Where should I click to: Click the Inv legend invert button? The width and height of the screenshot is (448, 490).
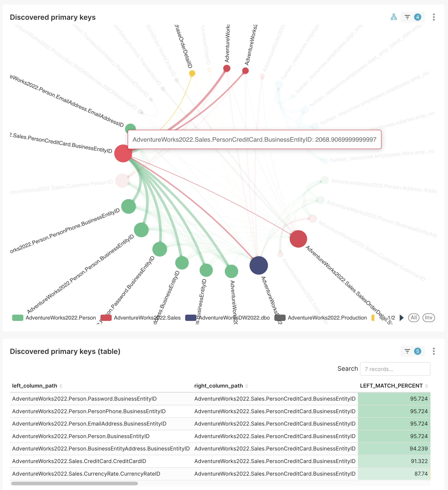click(x=428, y=318)
